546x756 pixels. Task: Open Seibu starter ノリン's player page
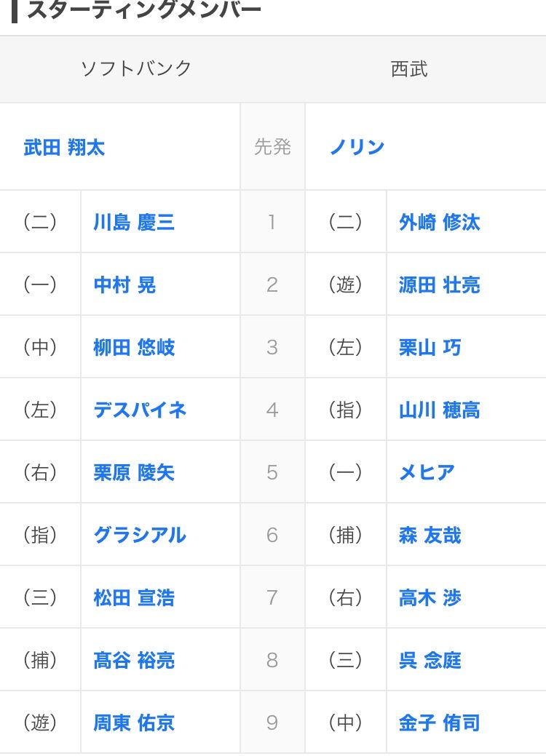(357, 148)
